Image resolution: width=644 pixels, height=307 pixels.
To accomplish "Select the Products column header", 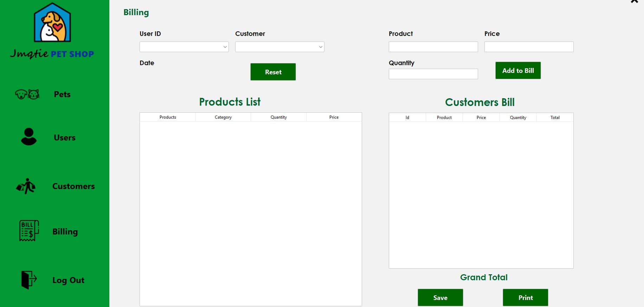I will [x=168, y=117].
